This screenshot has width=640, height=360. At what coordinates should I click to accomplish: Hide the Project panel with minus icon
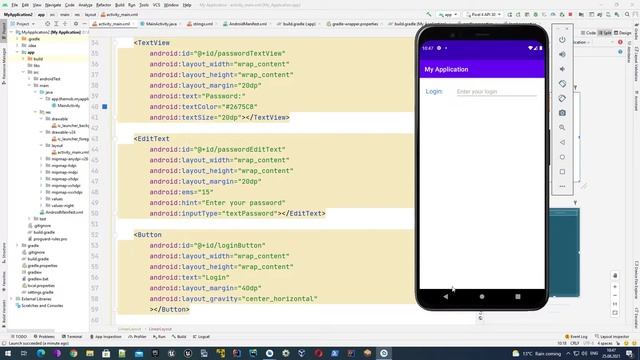point(84,24)
